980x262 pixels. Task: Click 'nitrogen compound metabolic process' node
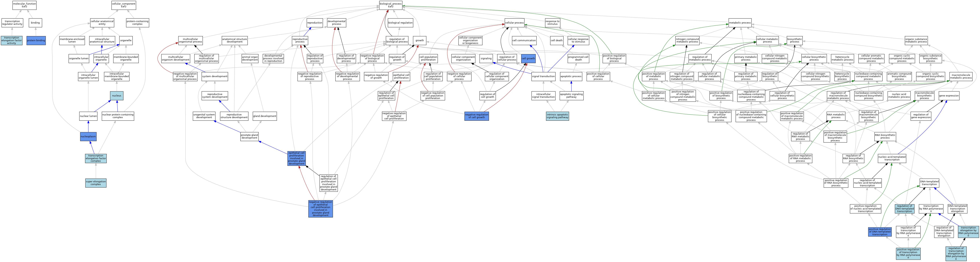point(687,40)
